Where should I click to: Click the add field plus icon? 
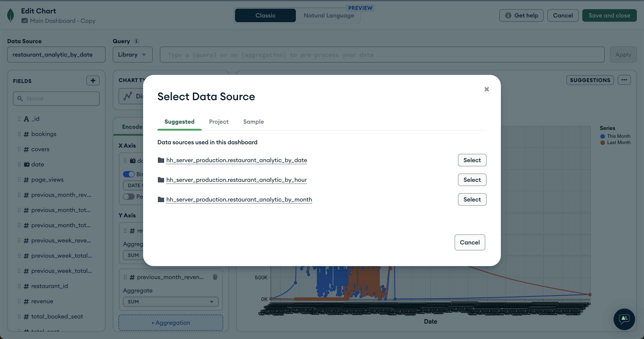(x=93, y=81)
